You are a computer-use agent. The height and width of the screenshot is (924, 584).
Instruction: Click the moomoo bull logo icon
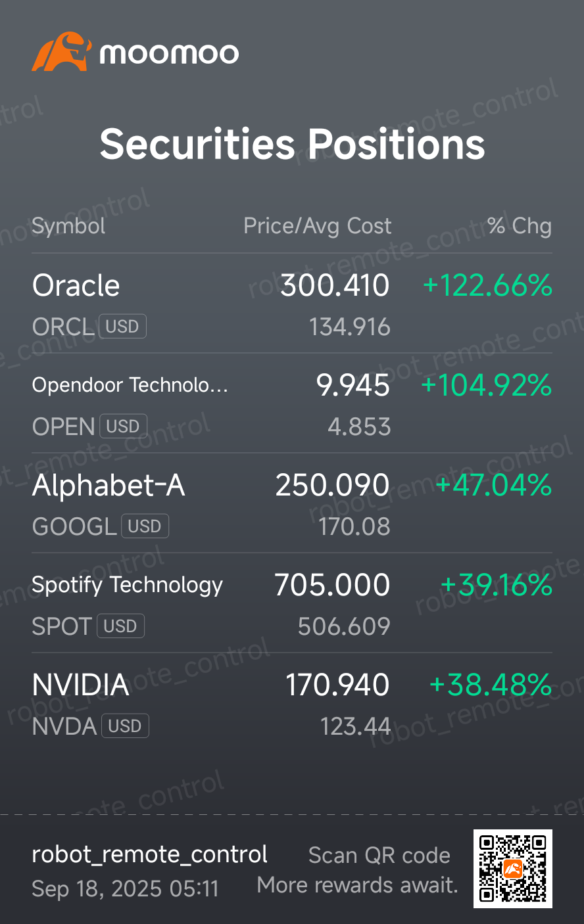(61, 51)
